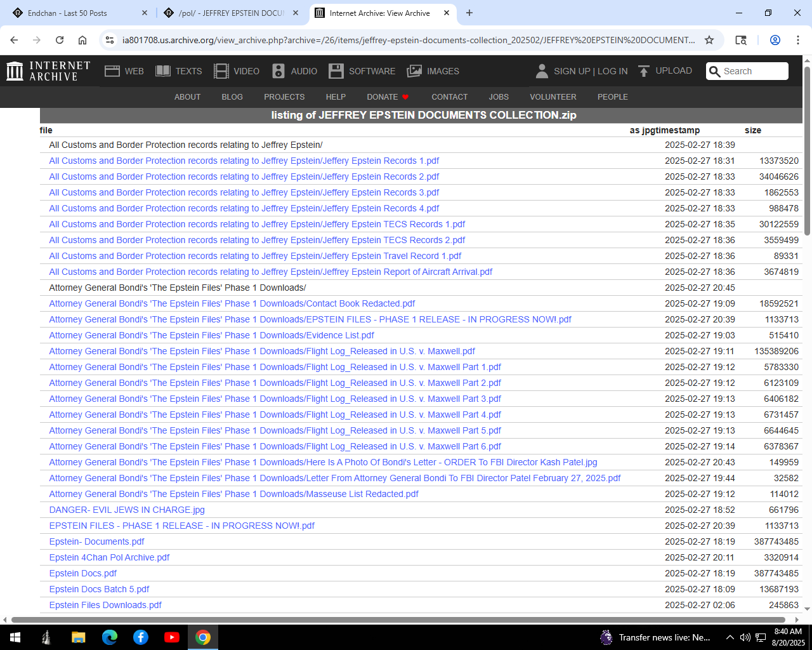
Task: Open the BLOG menu item
Action: pos(232,97)
